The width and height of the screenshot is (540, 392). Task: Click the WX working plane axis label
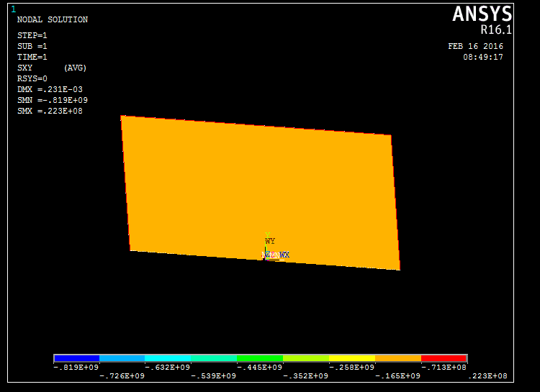click(284, 255)
